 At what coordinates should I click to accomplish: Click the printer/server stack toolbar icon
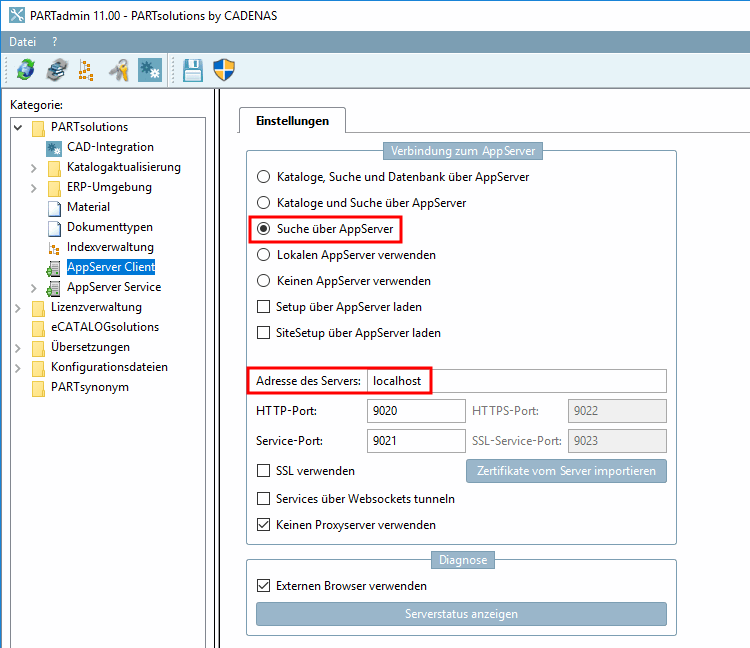[57, 70]
